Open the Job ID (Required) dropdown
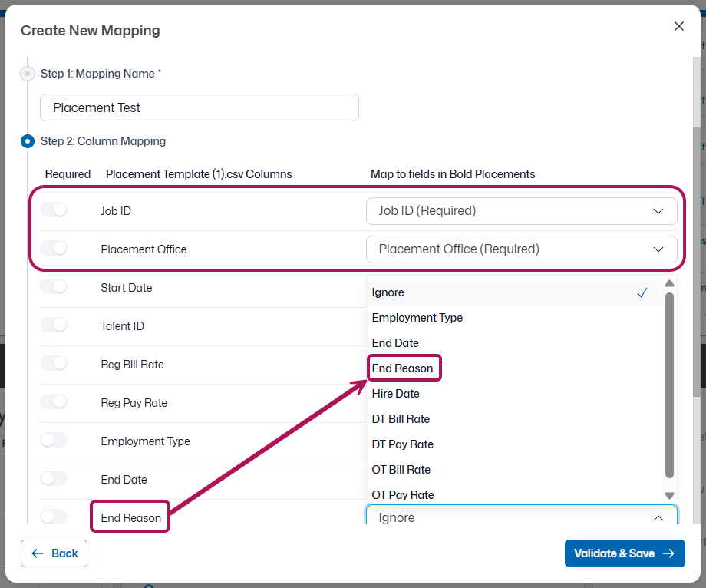Screen dimensions: 706x588 (x=521, y=210)
